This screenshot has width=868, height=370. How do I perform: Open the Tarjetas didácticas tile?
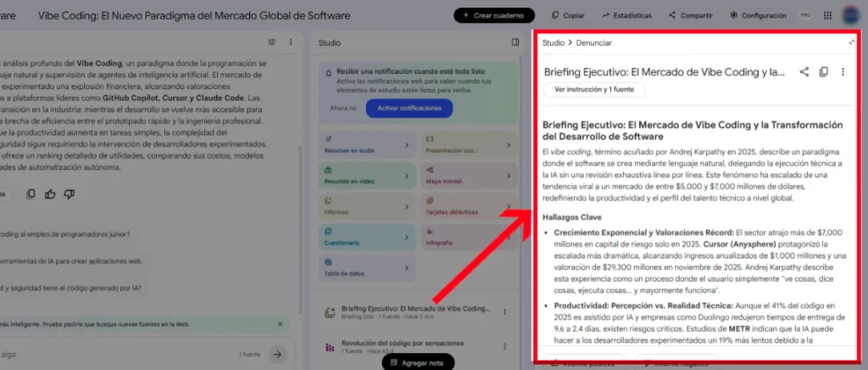click(469, 206)
